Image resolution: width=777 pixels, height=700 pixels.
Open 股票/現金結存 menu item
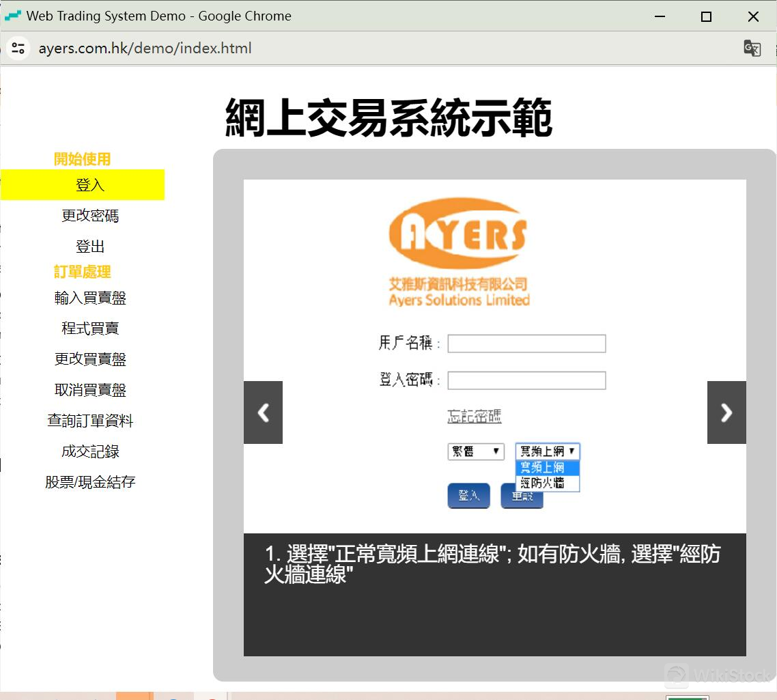(x=90, y=482)
